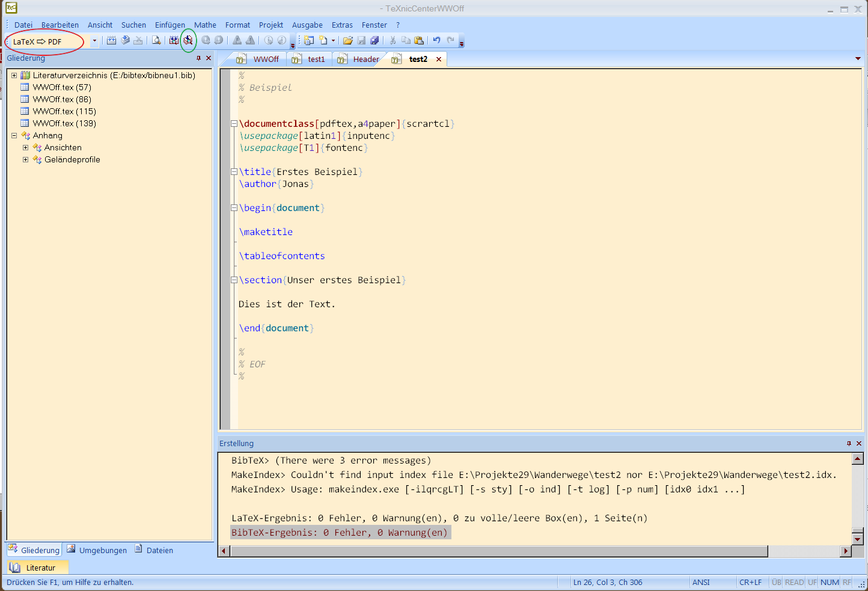Click the new project icon in toolbar
This screenshot has width=868, height=591.
coord(309,40)
